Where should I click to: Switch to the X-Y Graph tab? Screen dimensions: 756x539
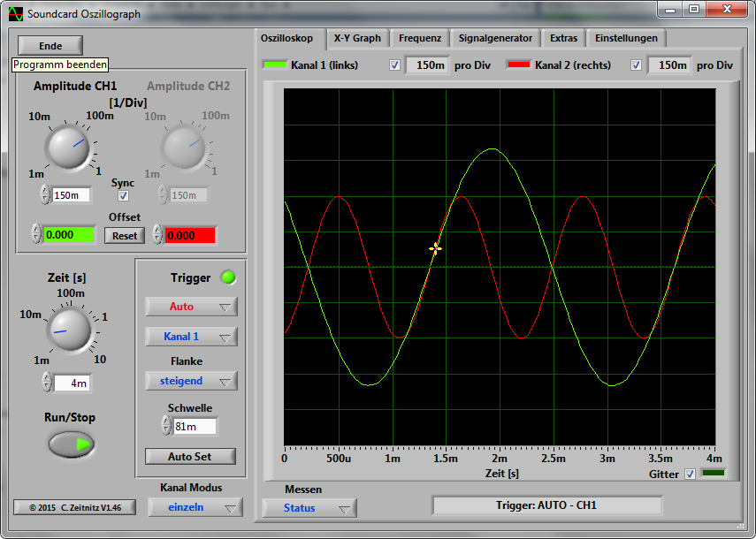click(x=357, y=38)
